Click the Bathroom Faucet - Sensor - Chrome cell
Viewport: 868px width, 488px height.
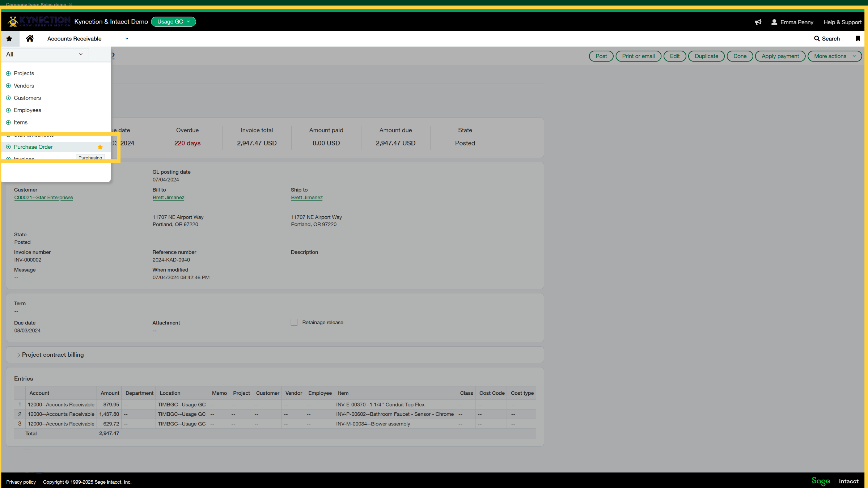click(395, 414)
